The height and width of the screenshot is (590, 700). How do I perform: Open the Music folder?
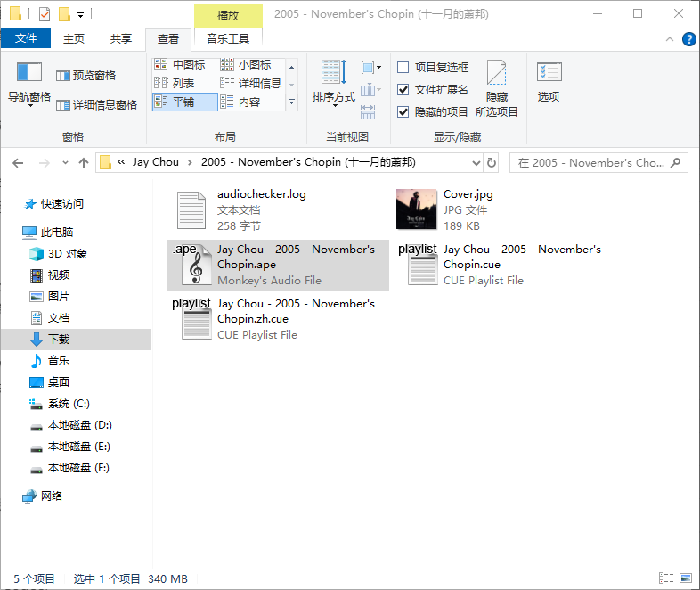coord(50,361)
